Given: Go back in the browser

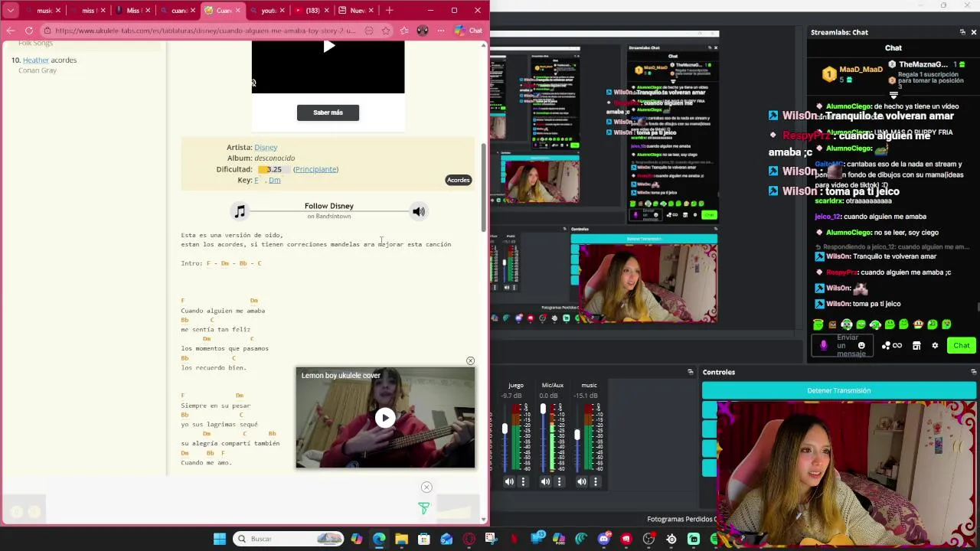Looking at the screenshot, I should coord(10,31).
